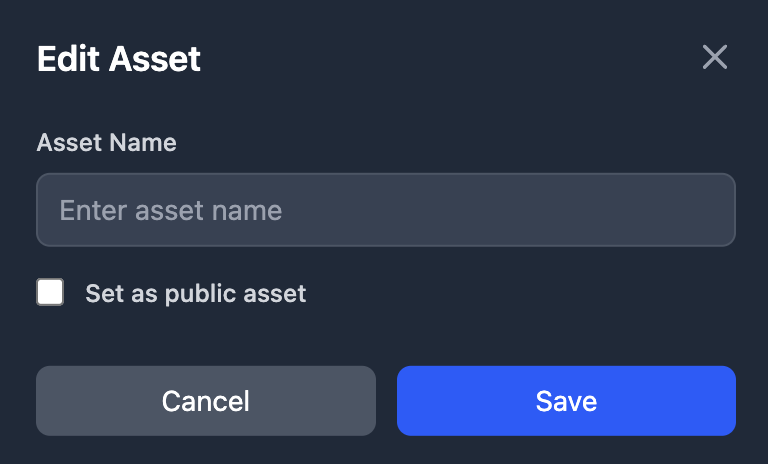This screenshot has height=464, width=768.
Task: Save the asset changes
Action: pyautogui.click(x=566, y=401)
